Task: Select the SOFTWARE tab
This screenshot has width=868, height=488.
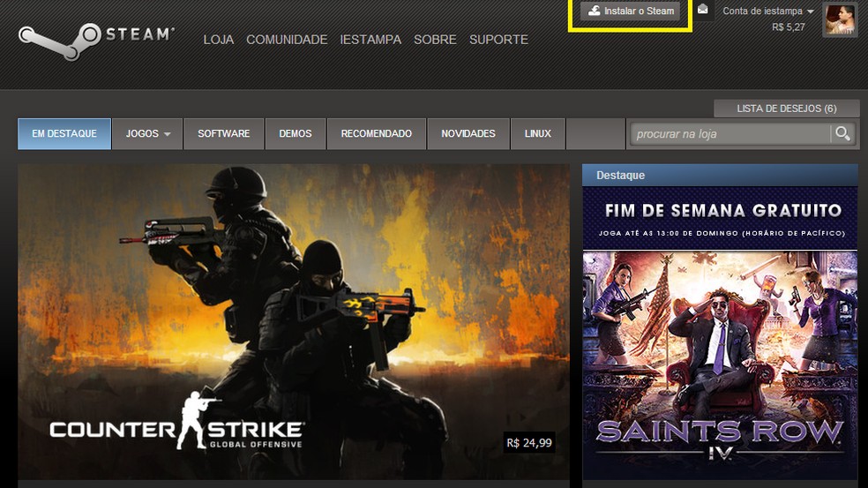Action: point(224,133)
